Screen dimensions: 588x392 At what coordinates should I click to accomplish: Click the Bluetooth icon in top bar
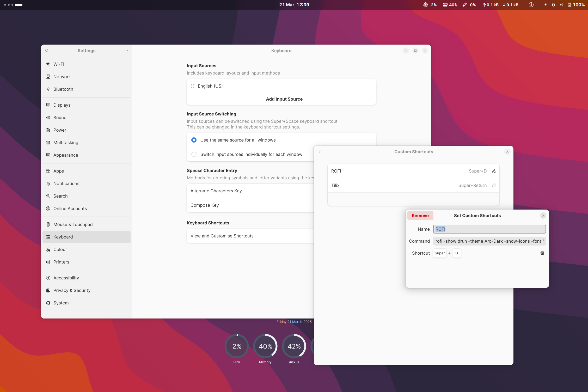[x=553, y=5]
